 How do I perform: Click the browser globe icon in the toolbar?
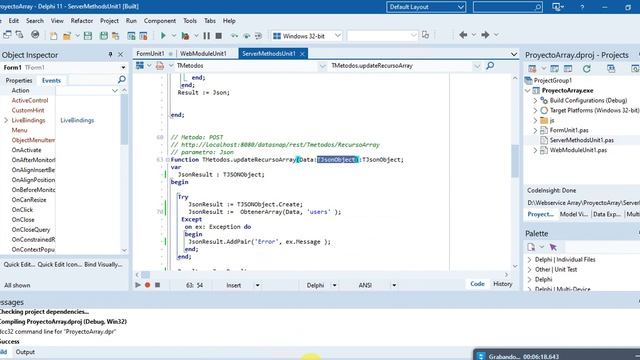click(x=35, y=35)
